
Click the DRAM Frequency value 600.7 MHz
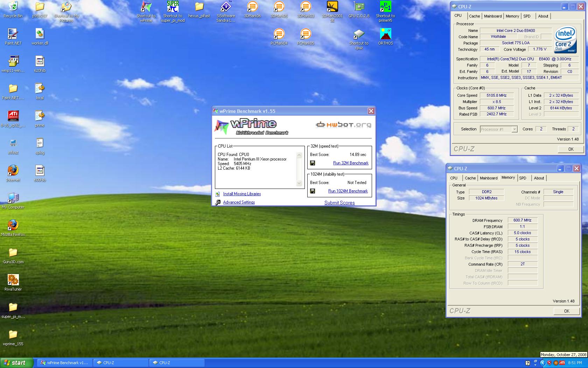coord(522,220)
